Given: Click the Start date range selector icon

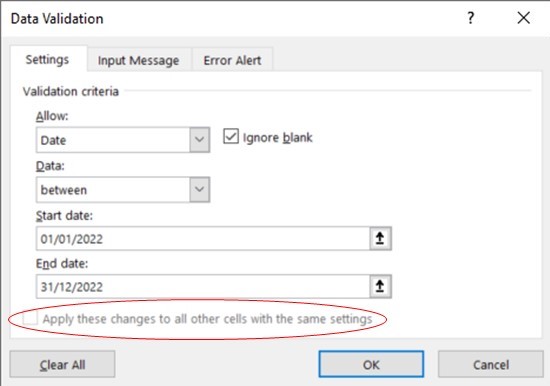Looking at the screenshot, I should click(380, 239).
